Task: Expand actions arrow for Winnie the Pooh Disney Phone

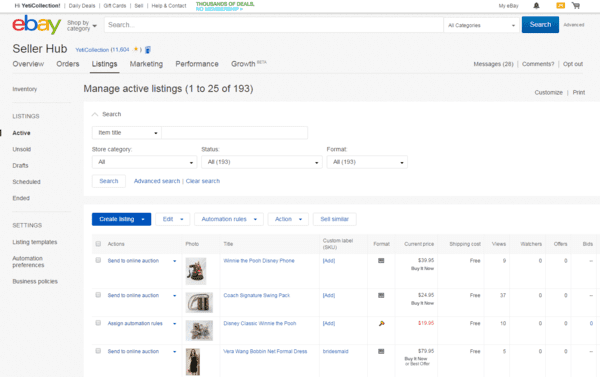Action: click(x=175, y=261)
